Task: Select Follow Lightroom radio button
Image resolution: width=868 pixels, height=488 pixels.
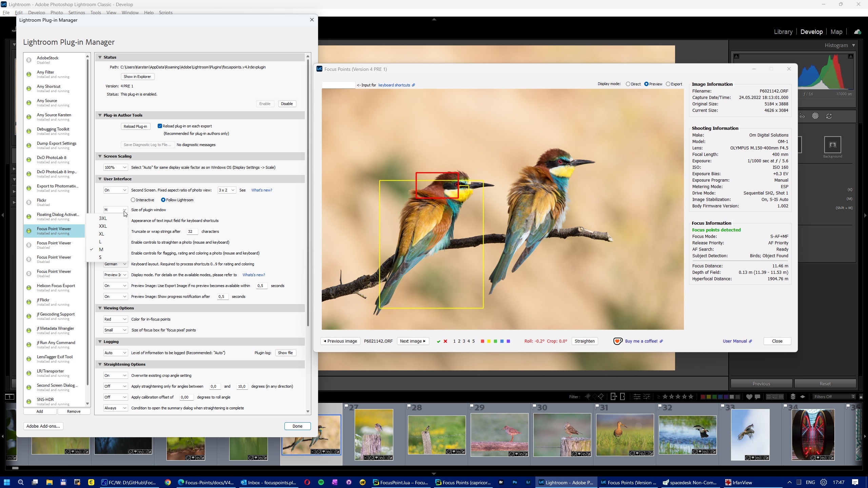Action: point(163,200)
